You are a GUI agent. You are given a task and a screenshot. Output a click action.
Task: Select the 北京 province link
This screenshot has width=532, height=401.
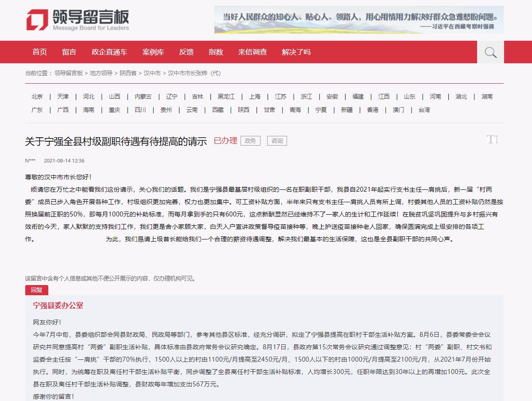[37, 96]
